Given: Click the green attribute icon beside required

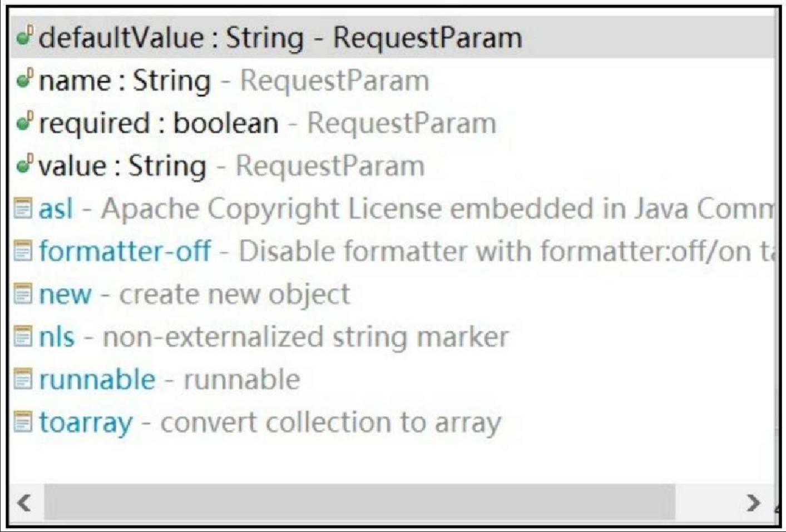Looking at the screenshot, I should point(24,122).
